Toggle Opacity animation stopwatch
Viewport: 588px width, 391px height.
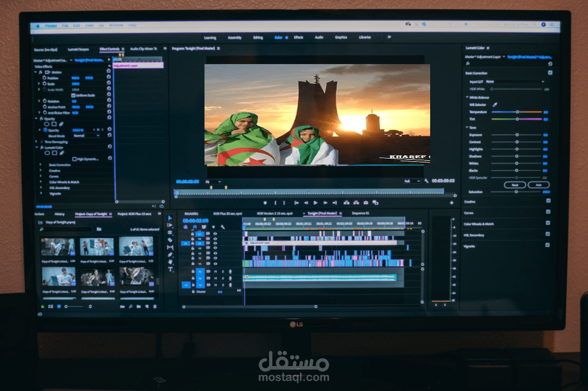pos(45,130)
